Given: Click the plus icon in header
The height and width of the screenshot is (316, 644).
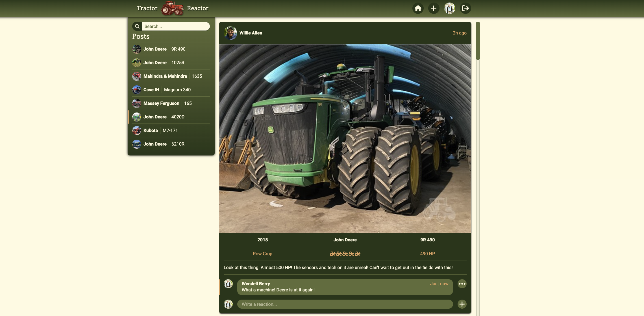Looking at the screenshot, I should click(434, 8).
